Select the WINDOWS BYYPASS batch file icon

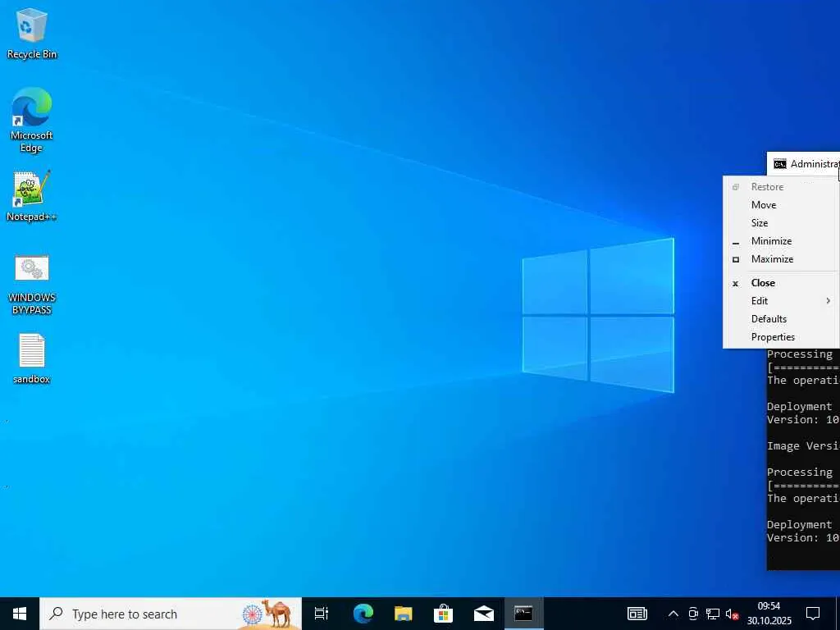click(x=32, y=285)
